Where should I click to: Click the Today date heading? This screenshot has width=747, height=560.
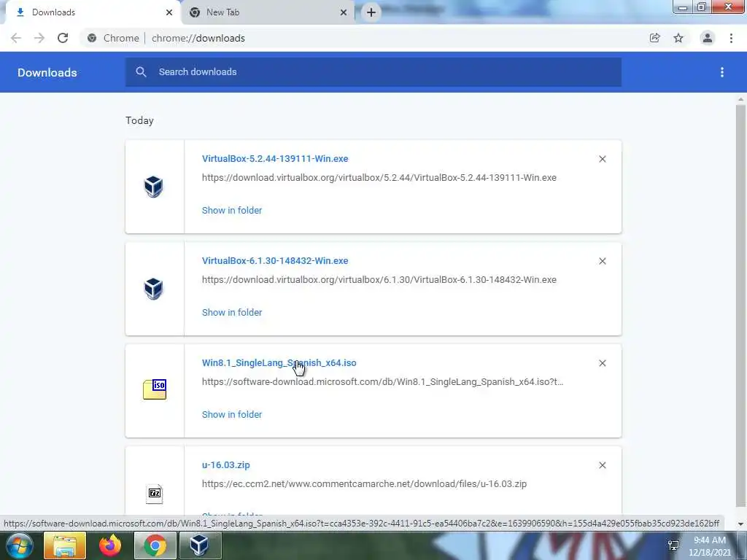139,120
